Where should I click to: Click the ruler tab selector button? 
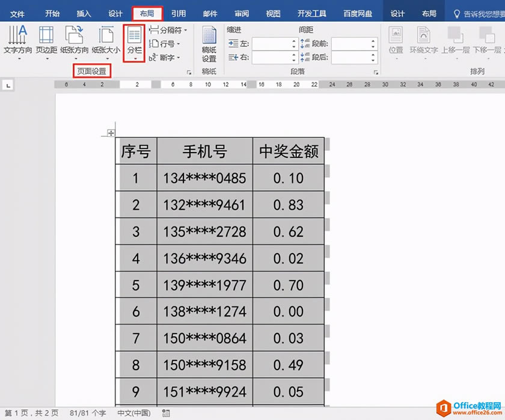(x=8, y=85)
